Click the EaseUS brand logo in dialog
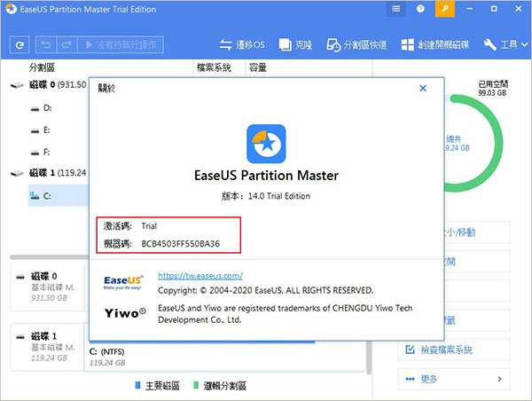This screenshot has width=532, height=401. click(x=123, y=282)
